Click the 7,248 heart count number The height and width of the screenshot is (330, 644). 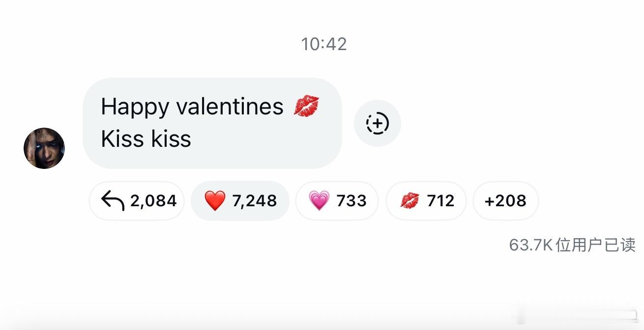254,201
